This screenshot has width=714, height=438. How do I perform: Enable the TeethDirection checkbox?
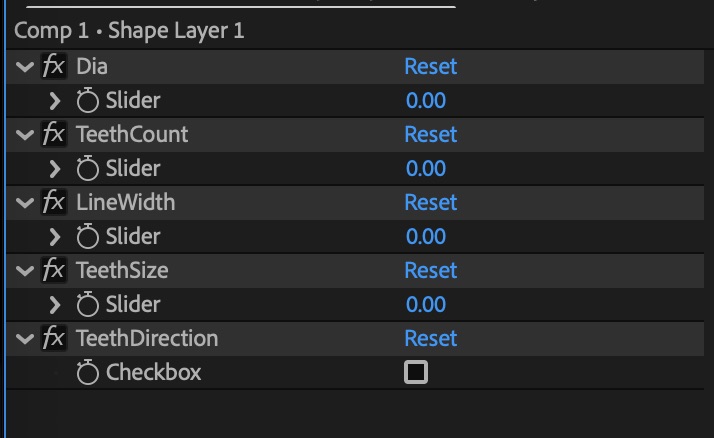click(416, 373)
